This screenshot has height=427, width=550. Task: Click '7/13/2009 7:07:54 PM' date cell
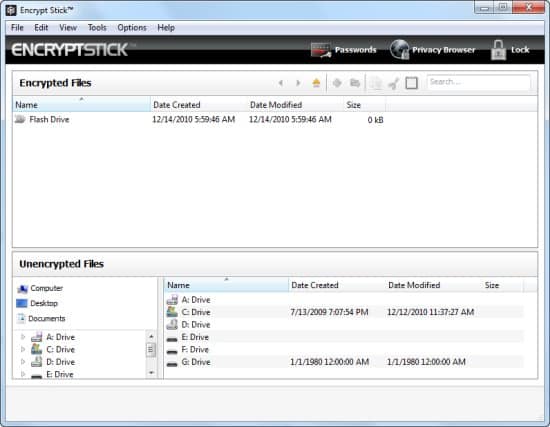tap(329, 312)
